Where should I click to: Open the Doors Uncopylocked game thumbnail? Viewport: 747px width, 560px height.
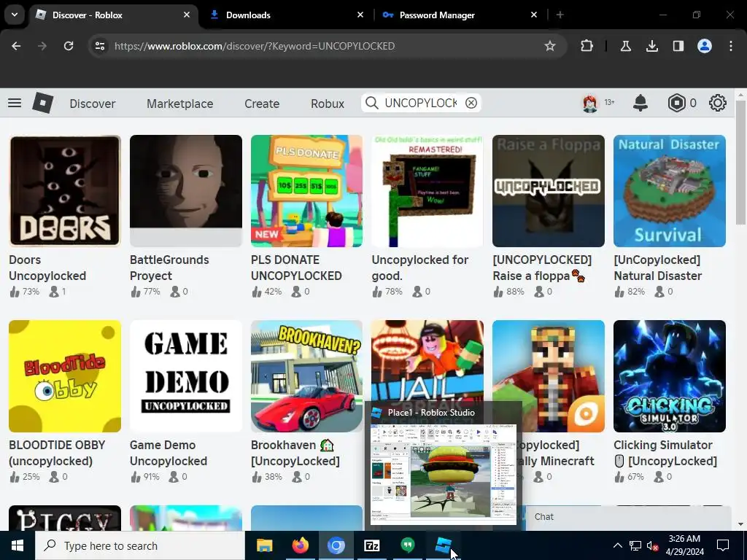coord(65,191)
